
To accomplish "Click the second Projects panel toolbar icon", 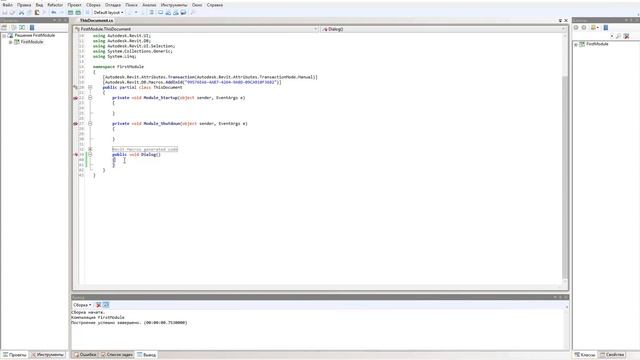I will click(x=14, y=27).
